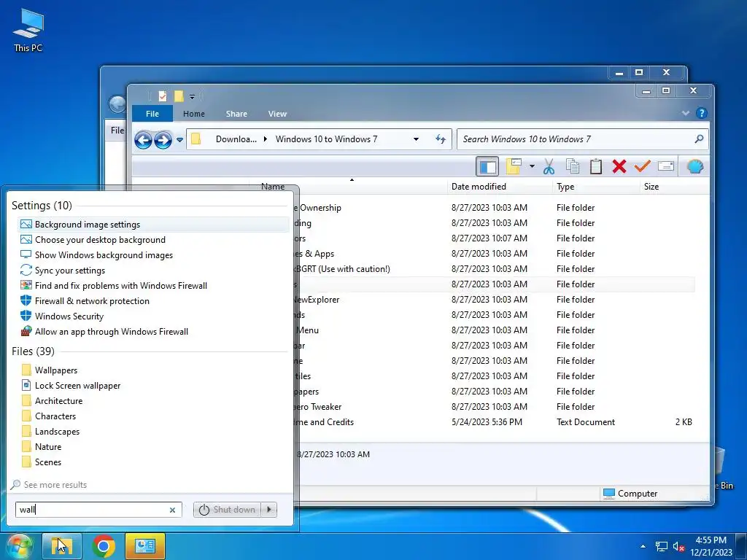Click the network tray icon
The height and width of the screenshot is (560, 747).
[x=661, y=547]
